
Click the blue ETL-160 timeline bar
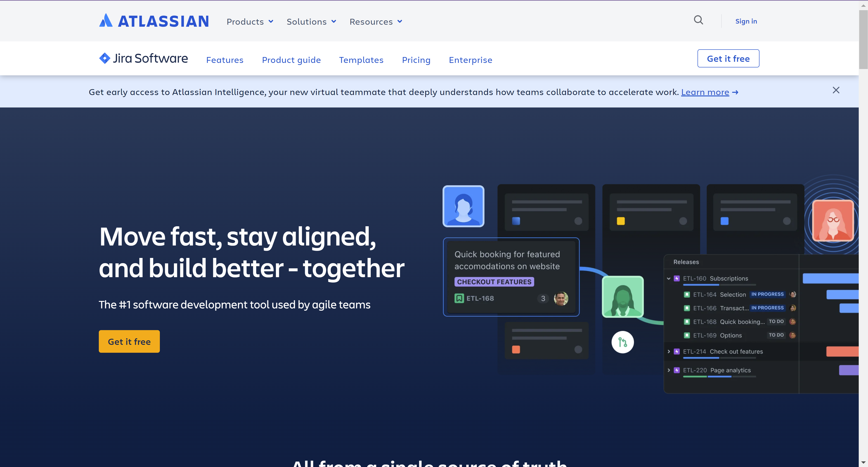[x=831, y=278]
